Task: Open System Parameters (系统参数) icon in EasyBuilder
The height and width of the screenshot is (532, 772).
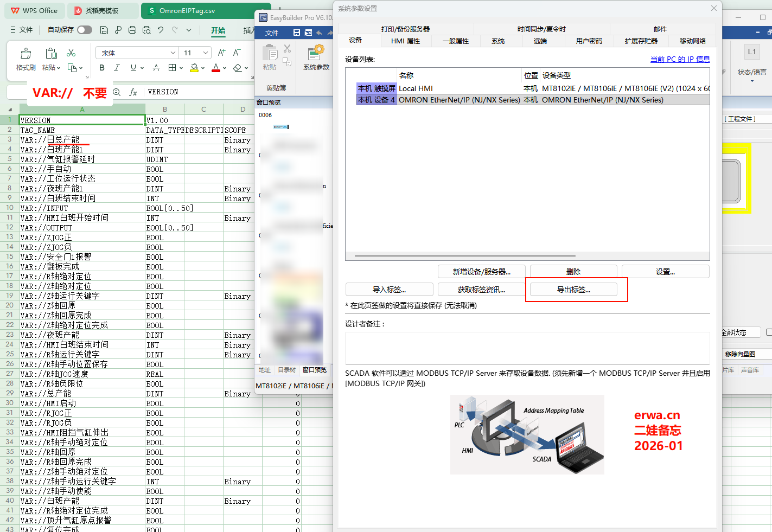Action: [316, 53]
